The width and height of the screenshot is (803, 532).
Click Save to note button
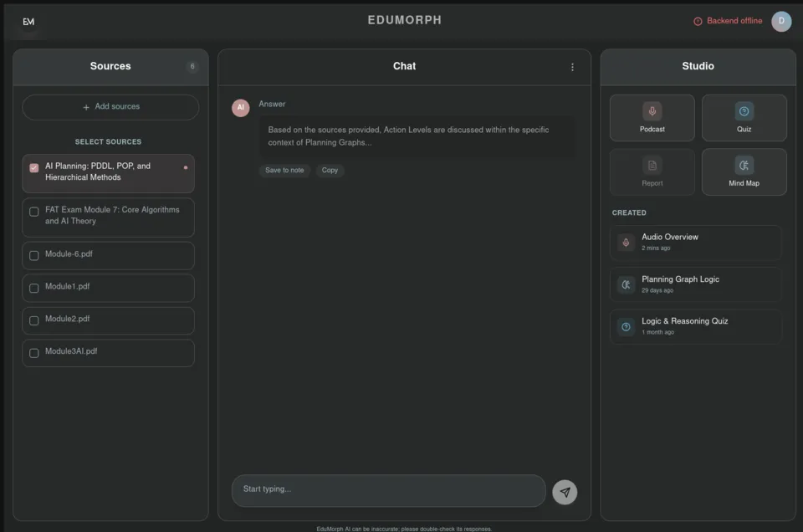pyautogui.click(x=284, y=170)
